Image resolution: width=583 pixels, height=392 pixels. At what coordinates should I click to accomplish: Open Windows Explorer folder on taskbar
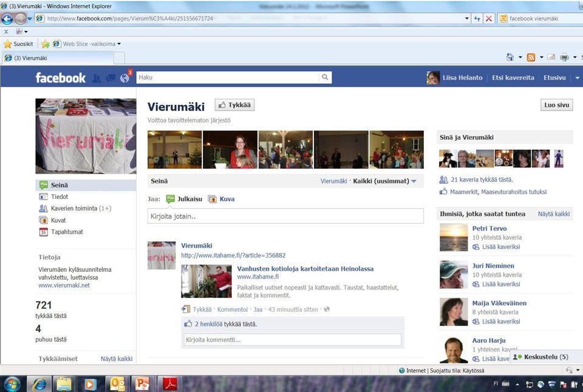[x=64, y=384]
